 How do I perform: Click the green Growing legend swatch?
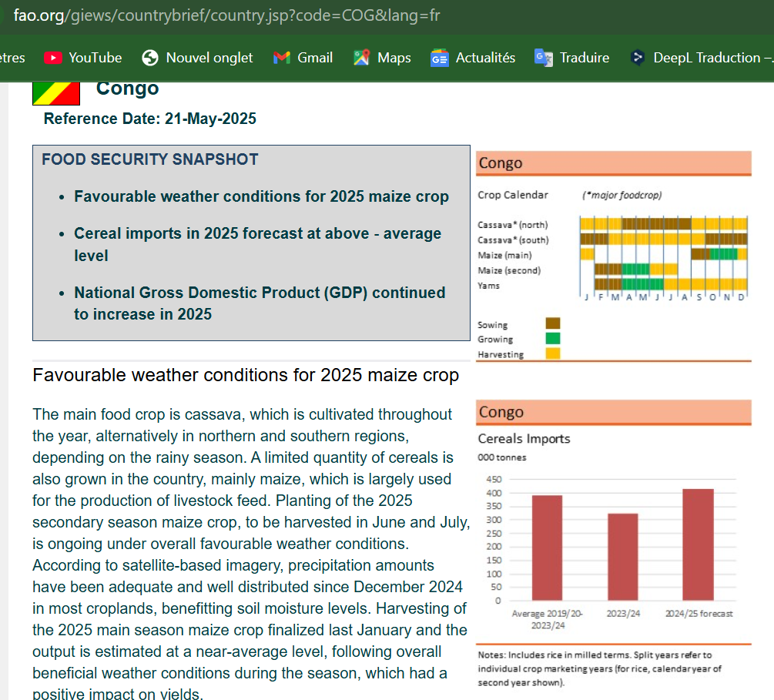click(553, 338)
